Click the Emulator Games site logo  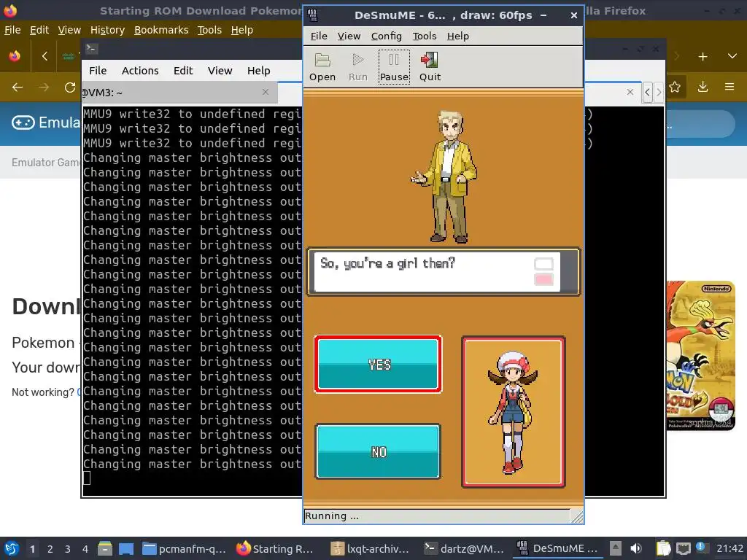[45, 122]
